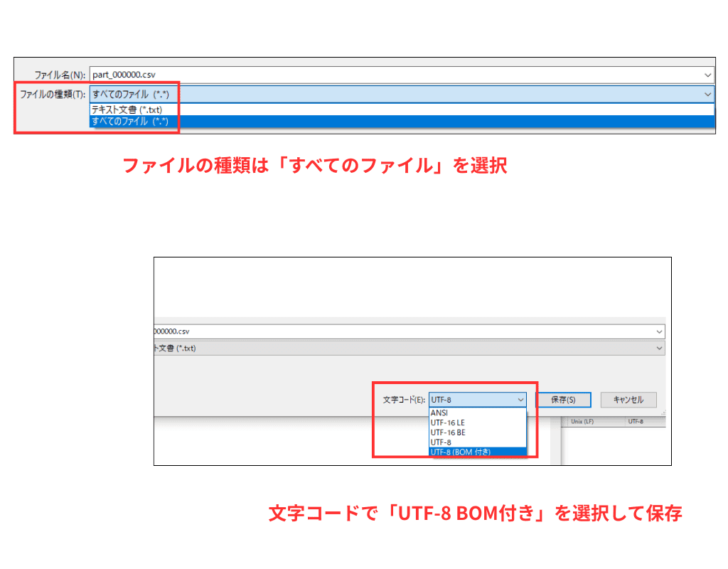728x569 pixels.
Task: Click the ...000000.csv filename field in bottom dialog
Action: tap(284, 331)
